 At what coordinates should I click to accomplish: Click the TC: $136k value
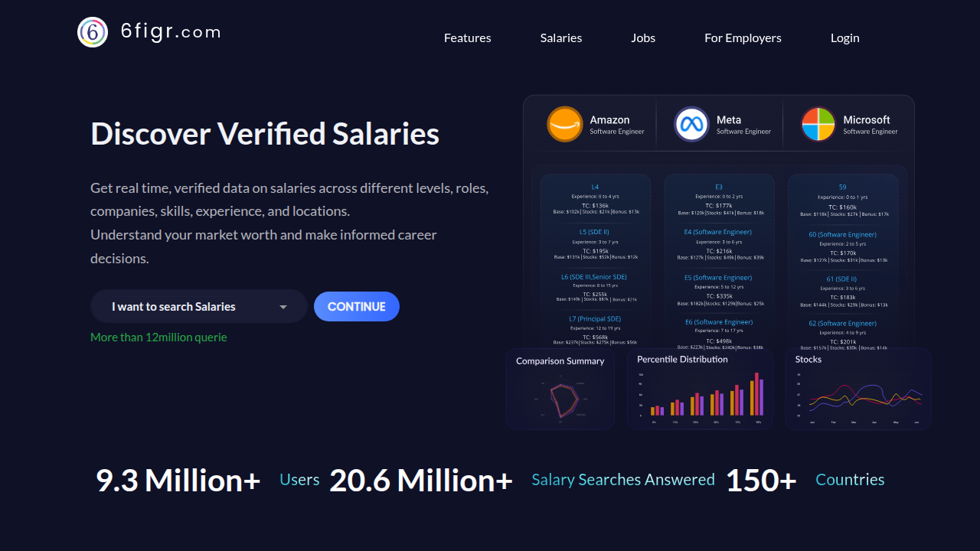point(595,205)
